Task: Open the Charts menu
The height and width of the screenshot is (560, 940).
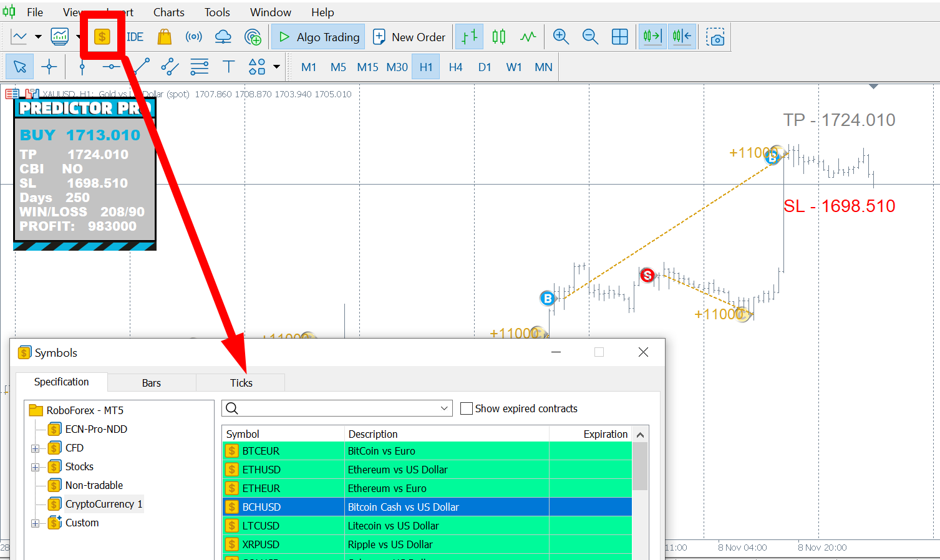Action: [x=168, y=12]
